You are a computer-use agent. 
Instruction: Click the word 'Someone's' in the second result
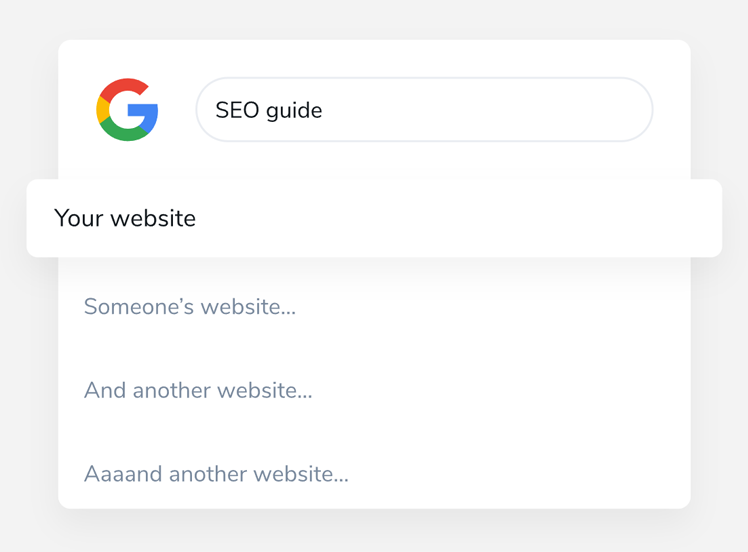(x=139, y=306)
